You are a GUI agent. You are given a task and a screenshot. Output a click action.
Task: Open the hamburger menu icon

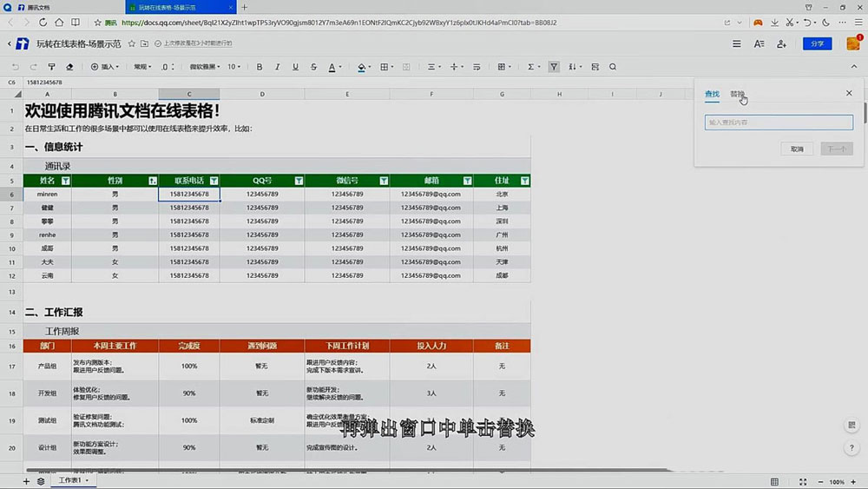click(737, 43)
